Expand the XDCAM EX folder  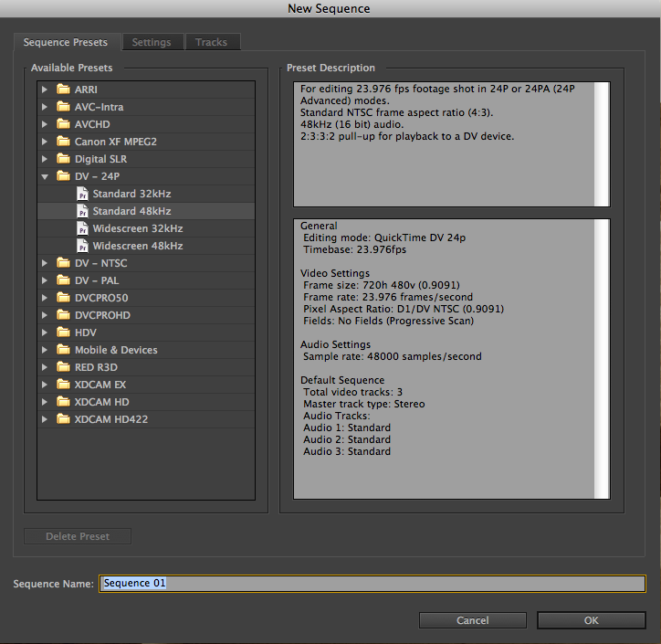44,385
